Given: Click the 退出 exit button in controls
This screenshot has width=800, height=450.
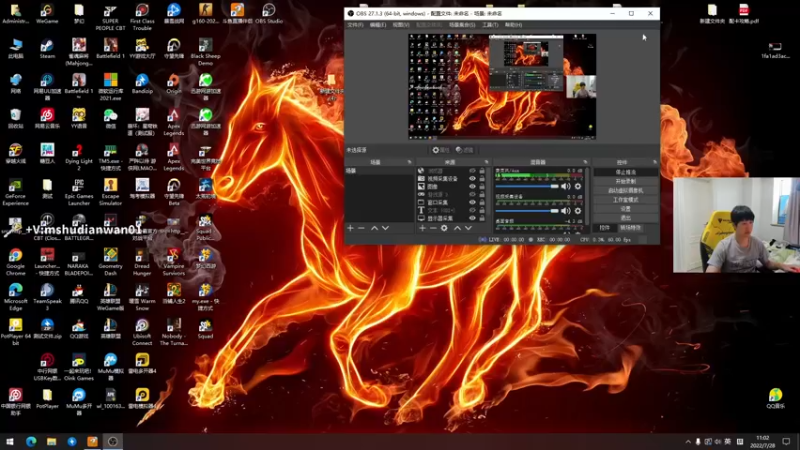Looking at the screenshot, I should 626,218.
